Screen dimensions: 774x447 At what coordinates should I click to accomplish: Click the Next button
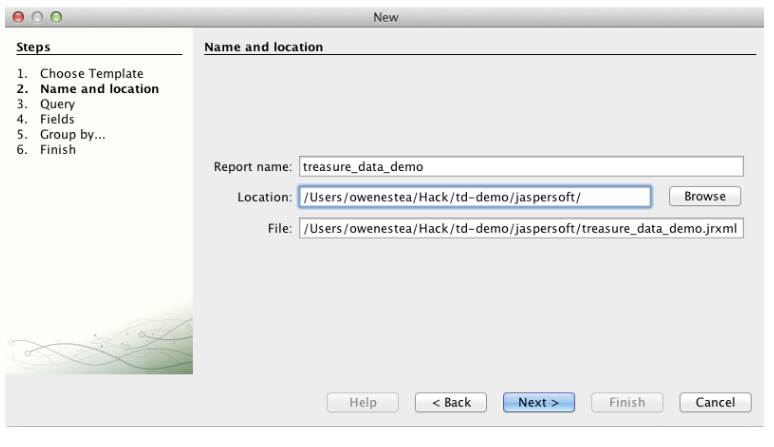click(x=538, y=402)
